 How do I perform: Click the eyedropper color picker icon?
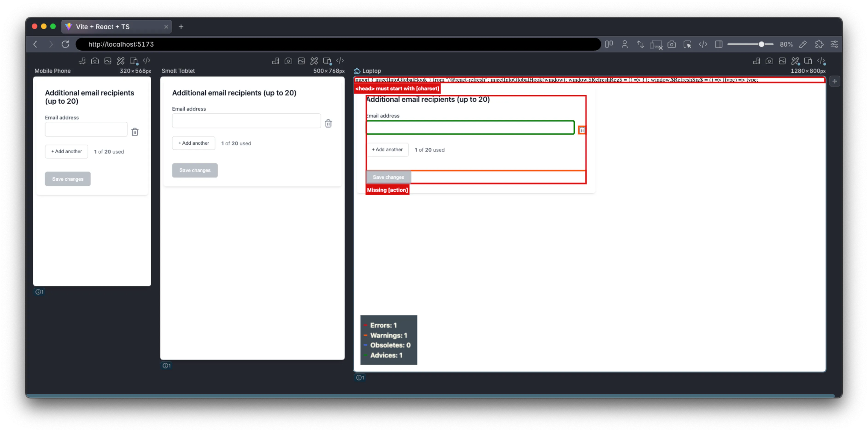tap(803, 44)
